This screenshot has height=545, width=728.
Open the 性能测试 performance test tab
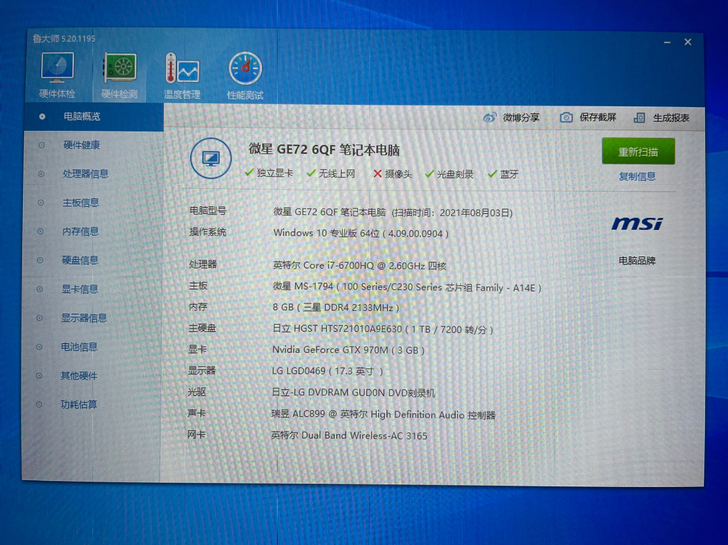[245, 75]
